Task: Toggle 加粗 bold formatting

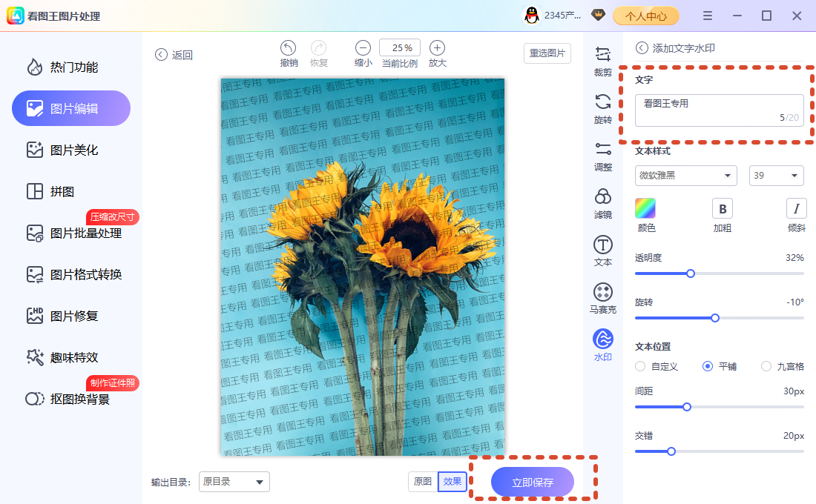Action: (x=723, y=208)
